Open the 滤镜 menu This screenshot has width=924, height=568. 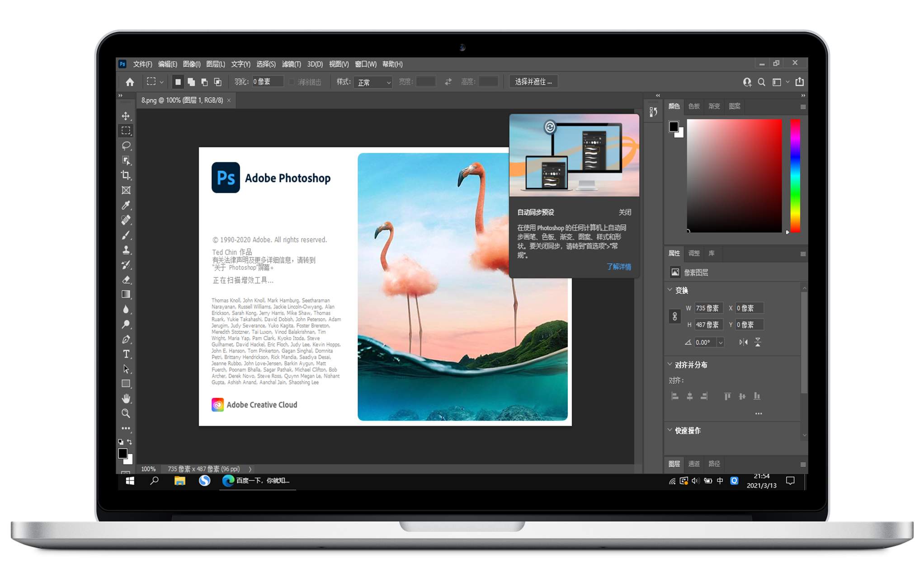(x=292, y=64)
